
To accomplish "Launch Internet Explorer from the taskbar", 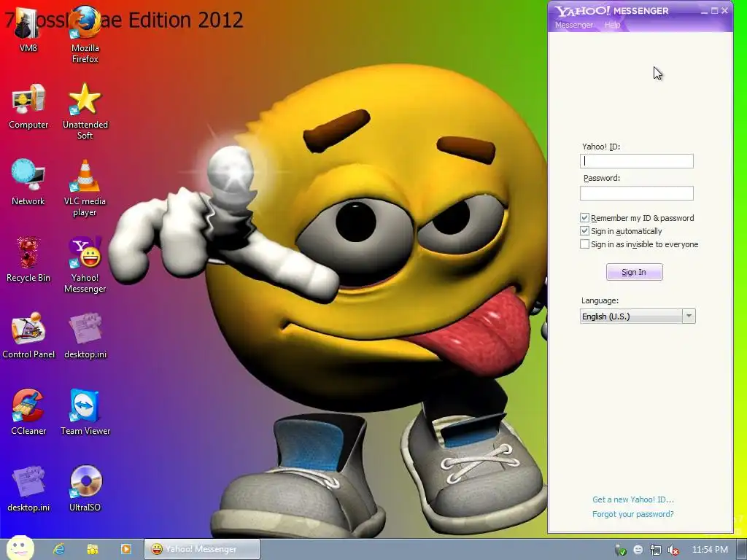I will click(59, 549).
